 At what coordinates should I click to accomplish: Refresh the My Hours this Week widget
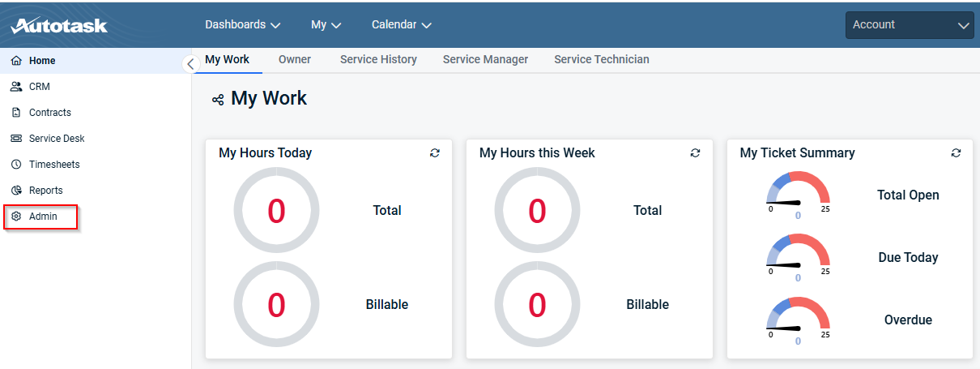pyautogui.click(x=695, y=152)
